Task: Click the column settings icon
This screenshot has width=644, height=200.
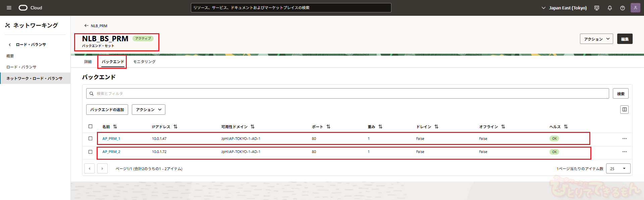Action: coord(624,109)
